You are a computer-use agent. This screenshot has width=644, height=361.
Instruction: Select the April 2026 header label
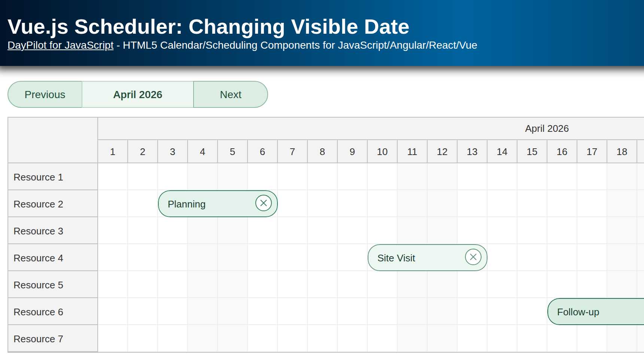137,94
